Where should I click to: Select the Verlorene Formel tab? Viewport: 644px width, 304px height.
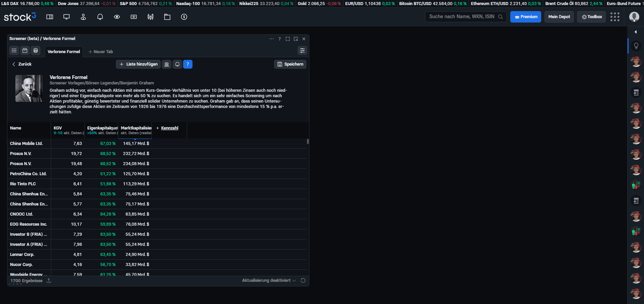64,52
